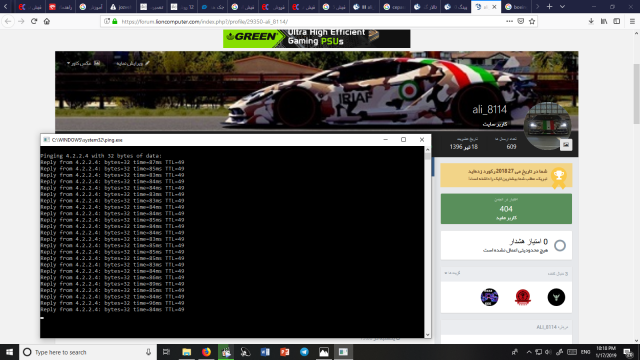Viewport: 640px width, 360px height.
Task: Switch to the leftmost EC browser tab
Action: pos(30,7)
